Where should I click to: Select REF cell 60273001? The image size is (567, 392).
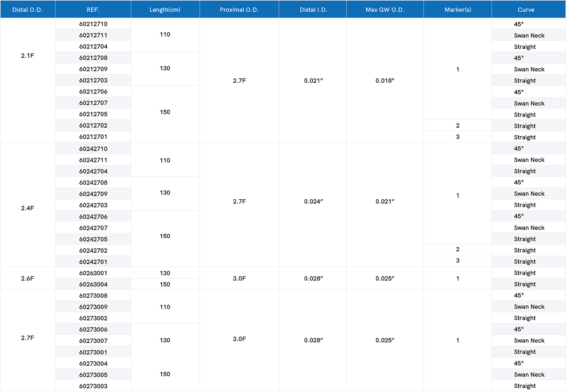coord(93,353)
